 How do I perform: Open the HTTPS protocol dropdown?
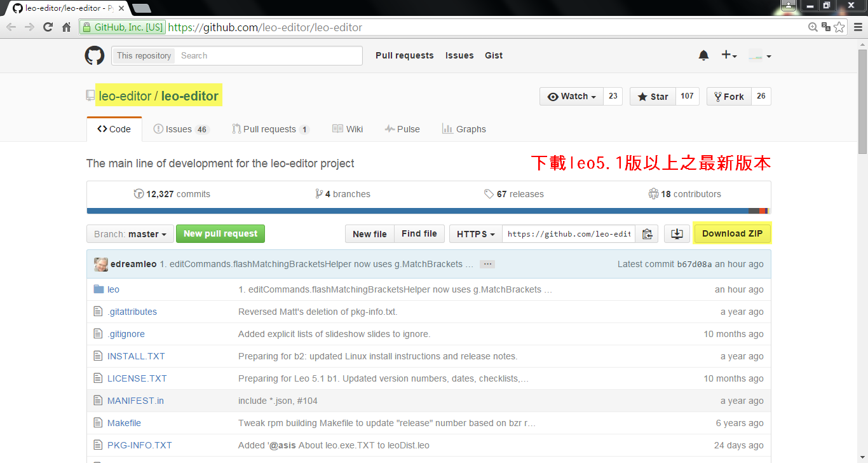pos(476,234)
